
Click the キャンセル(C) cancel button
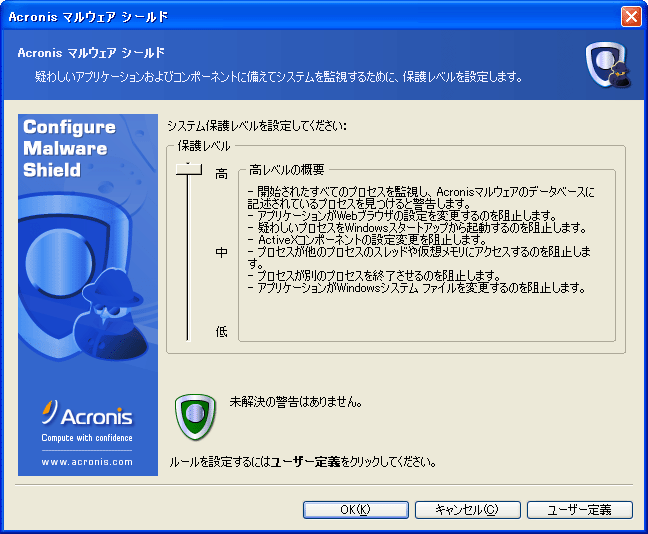(x=467, y=510)
